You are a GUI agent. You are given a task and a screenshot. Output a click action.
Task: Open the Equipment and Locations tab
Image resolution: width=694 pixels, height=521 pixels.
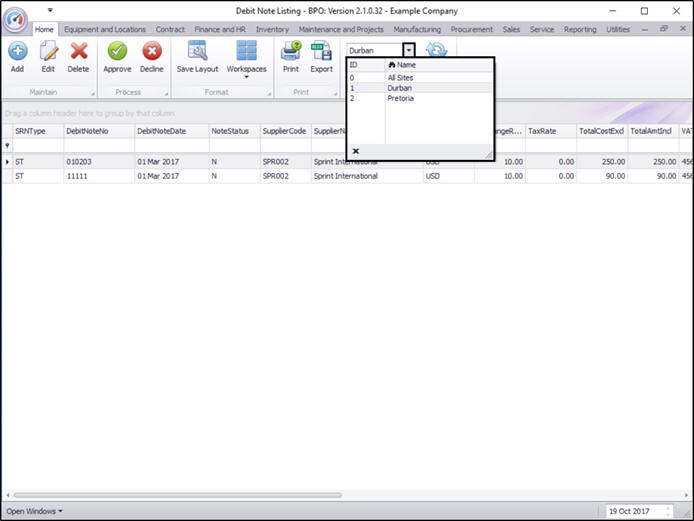(x=105, y=29)
